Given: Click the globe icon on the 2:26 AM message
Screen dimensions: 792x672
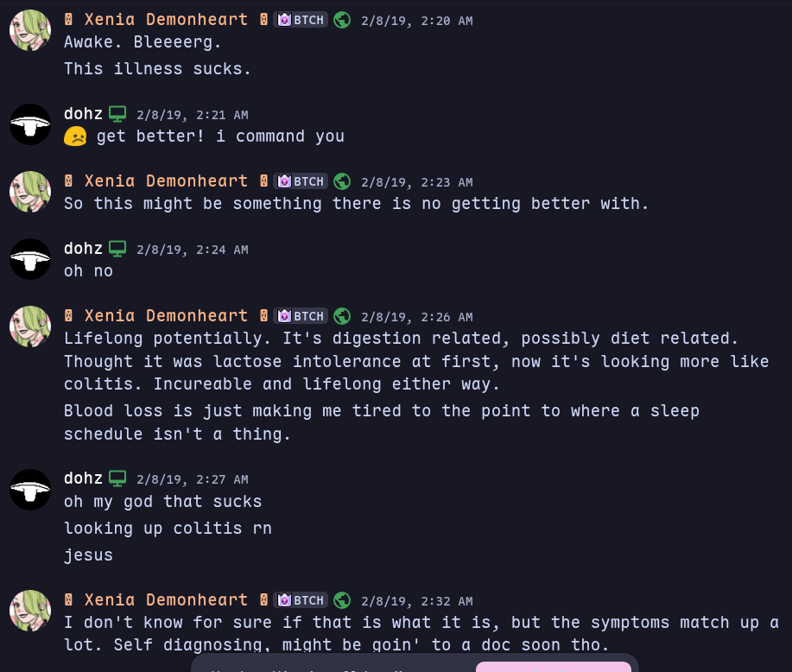Looking at the screenshot, I should click(342, 316).
